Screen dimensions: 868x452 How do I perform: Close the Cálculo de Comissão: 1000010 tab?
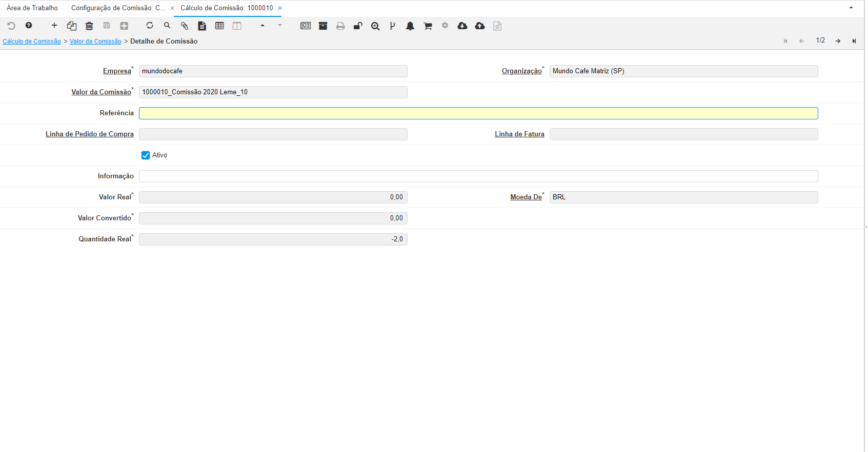click(x=280, y=8)
